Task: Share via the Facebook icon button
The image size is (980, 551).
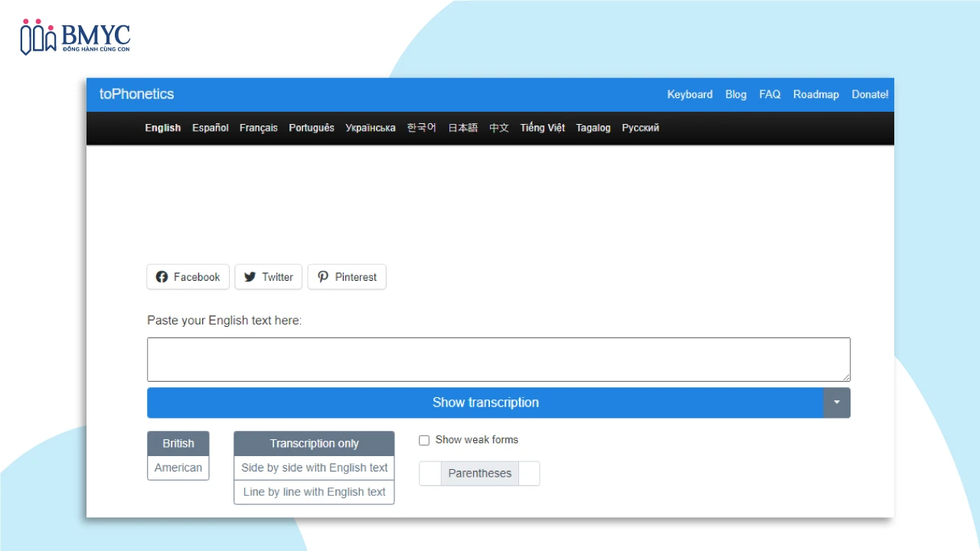Action: coord(162,277)
